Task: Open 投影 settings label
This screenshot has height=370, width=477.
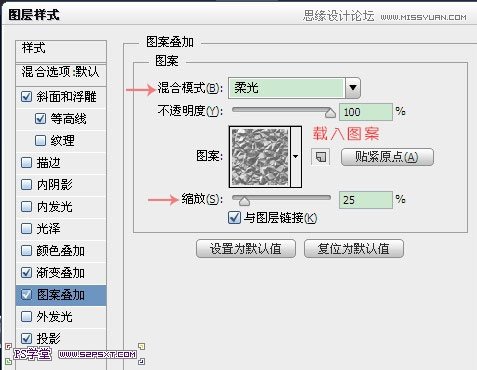Action: pos(49,338)
